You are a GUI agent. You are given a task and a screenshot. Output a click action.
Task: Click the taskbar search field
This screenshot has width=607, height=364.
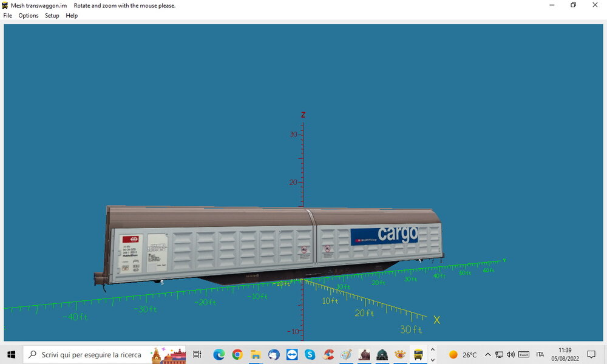pos(104,354)
